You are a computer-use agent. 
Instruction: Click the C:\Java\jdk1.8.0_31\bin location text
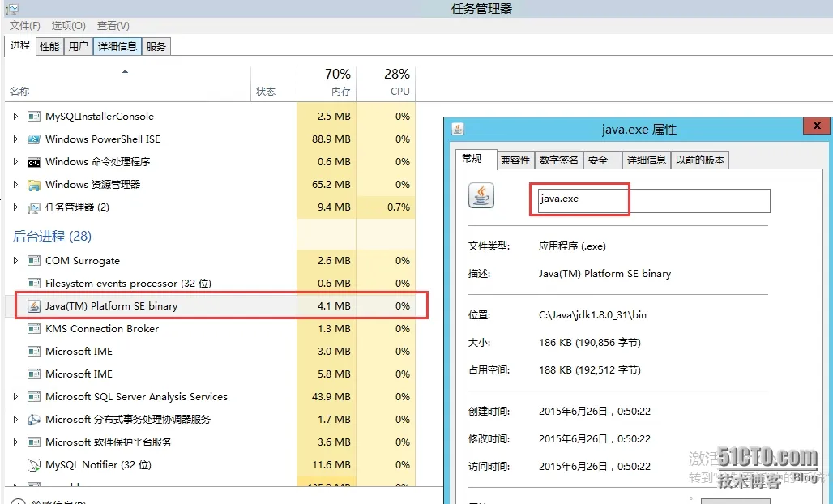592,315
